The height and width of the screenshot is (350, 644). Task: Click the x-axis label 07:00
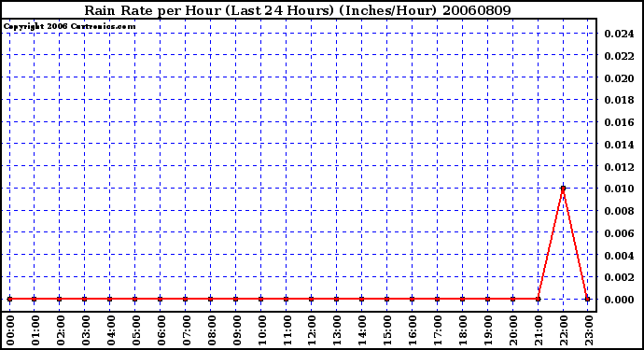click(186, 330)
